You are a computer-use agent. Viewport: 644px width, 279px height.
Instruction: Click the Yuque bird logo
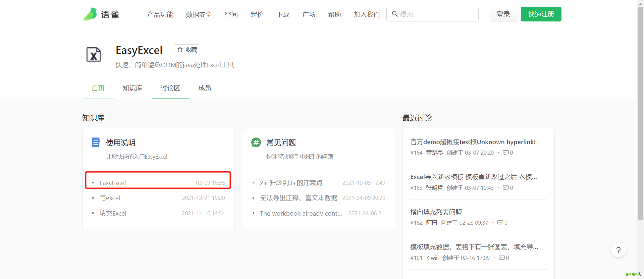pos(90,14)
